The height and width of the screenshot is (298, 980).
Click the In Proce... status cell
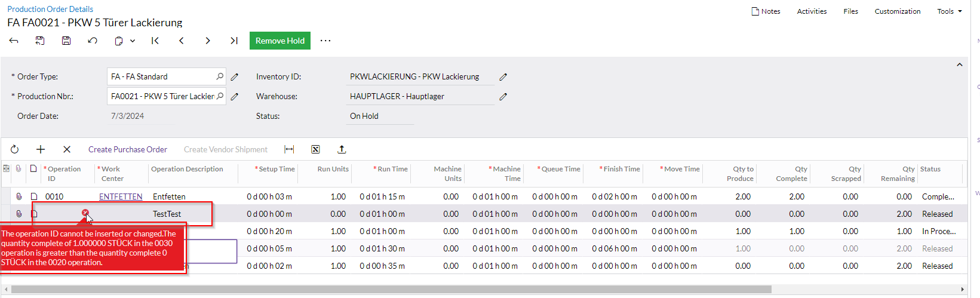click(x=939, y=231)
